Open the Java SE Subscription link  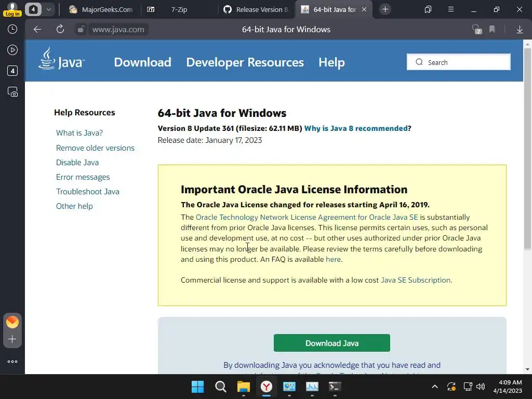pyautogui.click(x=416, y=280)
